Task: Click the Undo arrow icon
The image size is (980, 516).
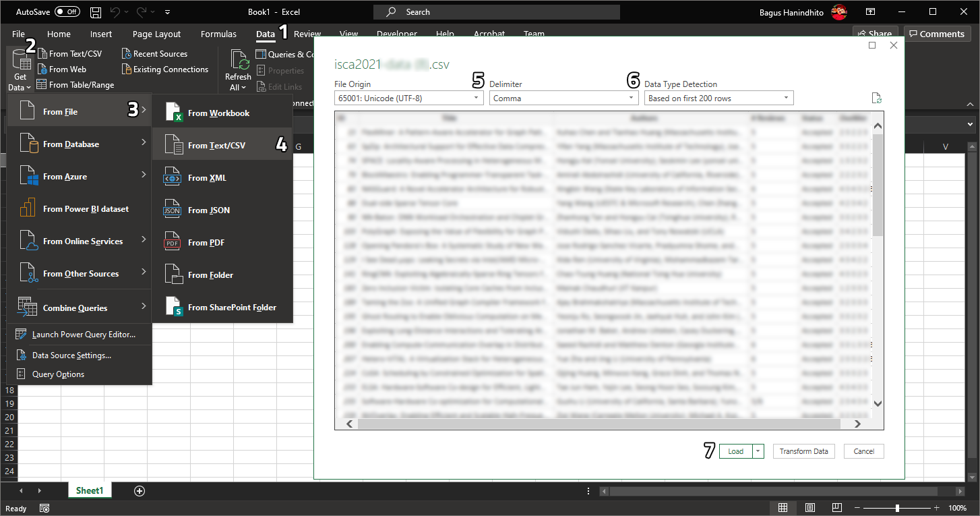Action: [115, 12]
